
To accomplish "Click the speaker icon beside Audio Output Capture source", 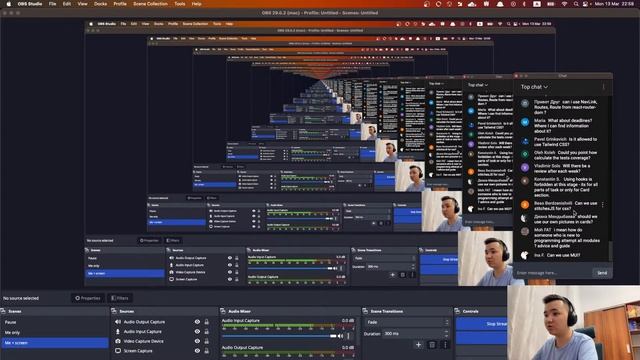I will (118, 322).
